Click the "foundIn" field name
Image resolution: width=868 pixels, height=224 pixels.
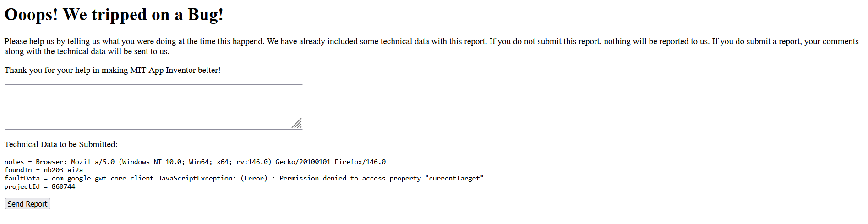(x=18, y=170)
